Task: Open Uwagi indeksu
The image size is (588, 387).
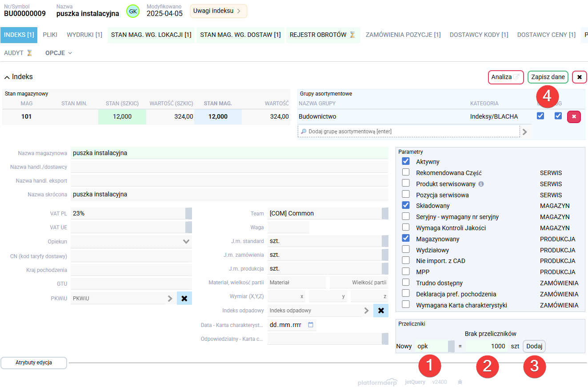Action: pos(218,11)
